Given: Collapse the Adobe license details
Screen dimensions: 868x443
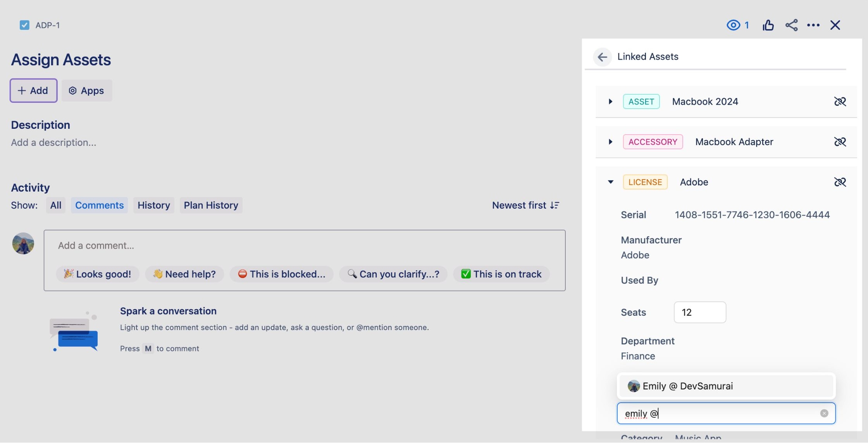Looking at the screenshot, I should coord(610,182).
